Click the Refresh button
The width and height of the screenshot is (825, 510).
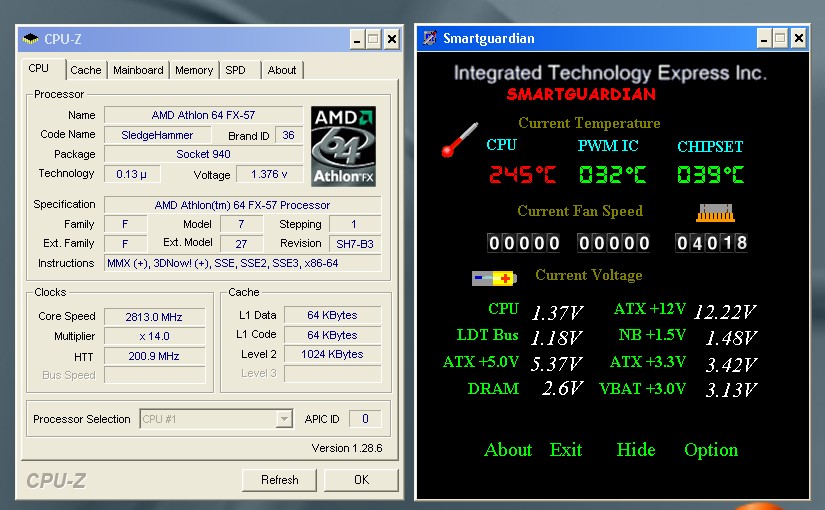click(x=279, y=479)
